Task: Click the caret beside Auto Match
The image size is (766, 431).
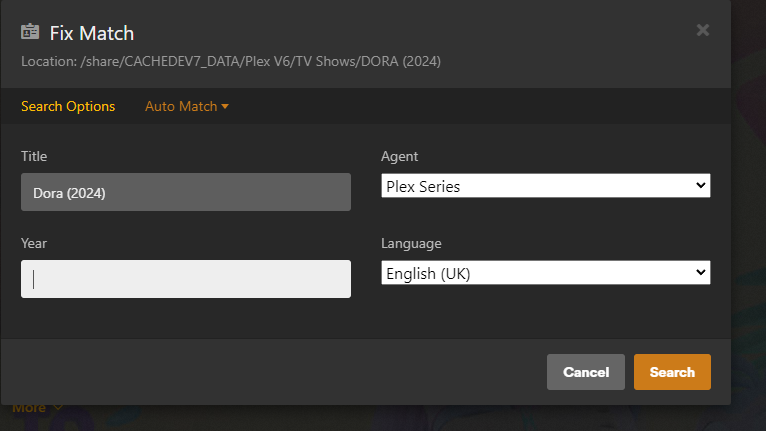Action: (x=225, y=106)
